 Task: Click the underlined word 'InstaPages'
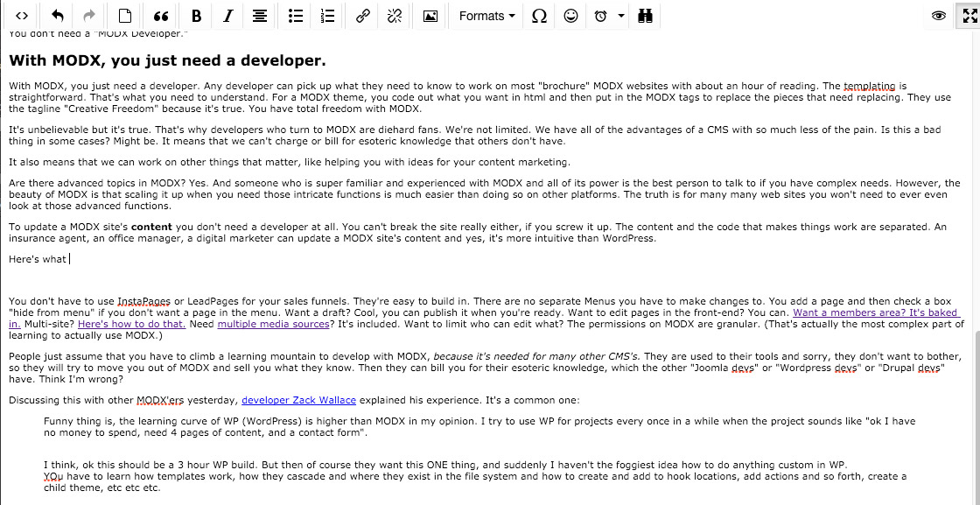coord(145,299)
